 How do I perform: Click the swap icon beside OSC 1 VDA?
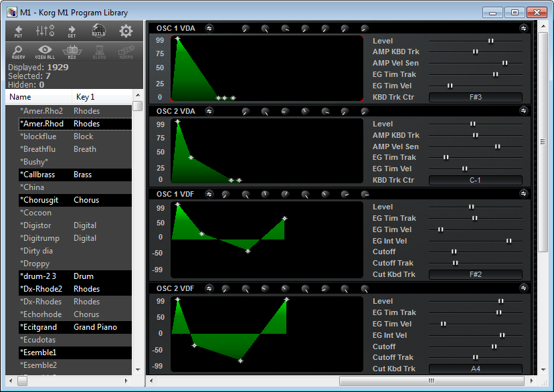tap(209, 28)
